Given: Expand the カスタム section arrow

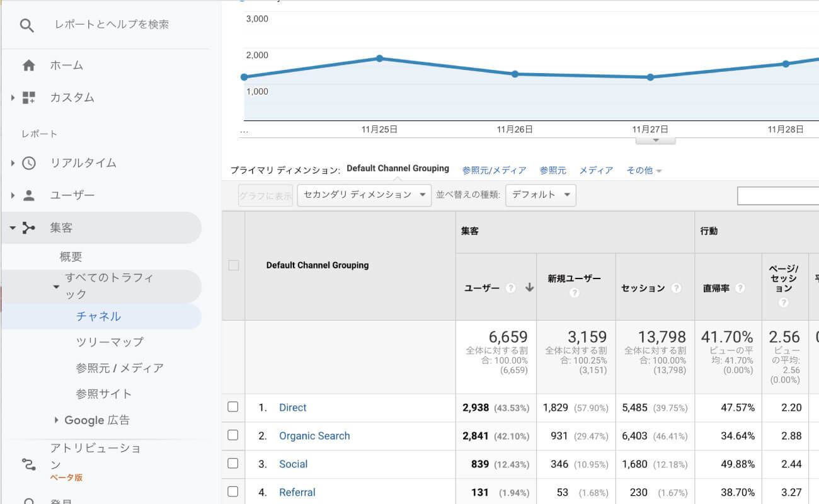Looking at the screenshot, I should point(12,98).
